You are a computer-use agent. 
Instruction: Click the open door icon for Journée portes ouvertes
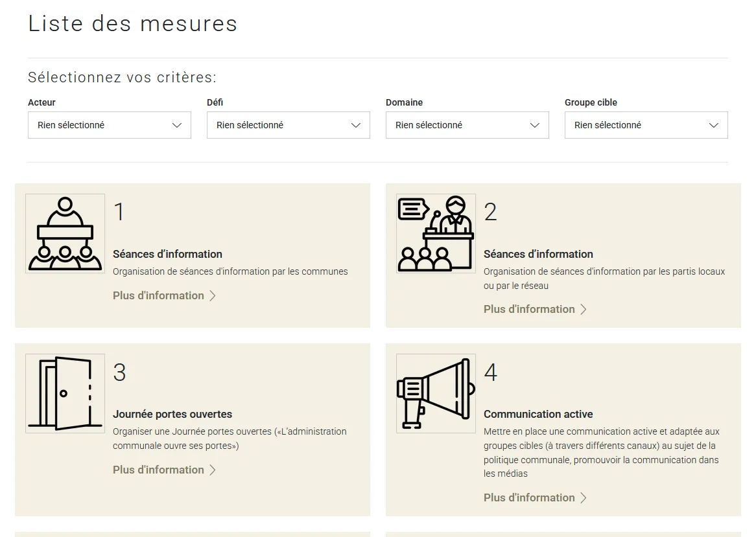(64, 393)
